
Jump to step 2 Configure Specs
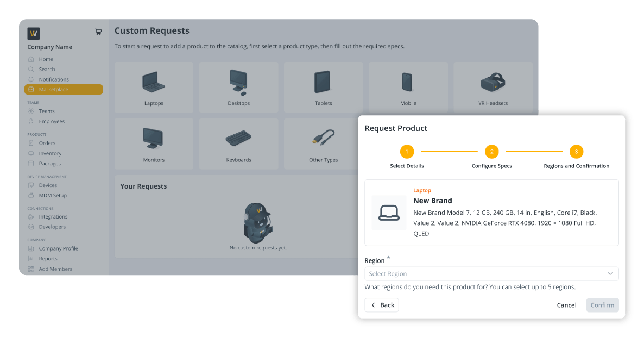click(491, 152)
